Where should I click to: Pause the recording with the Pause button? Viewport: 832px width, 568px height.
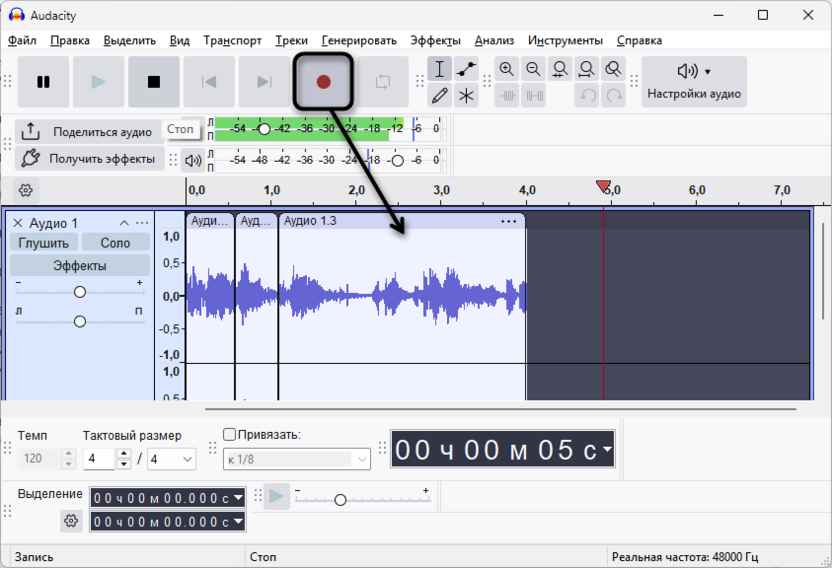click(44, 82)
